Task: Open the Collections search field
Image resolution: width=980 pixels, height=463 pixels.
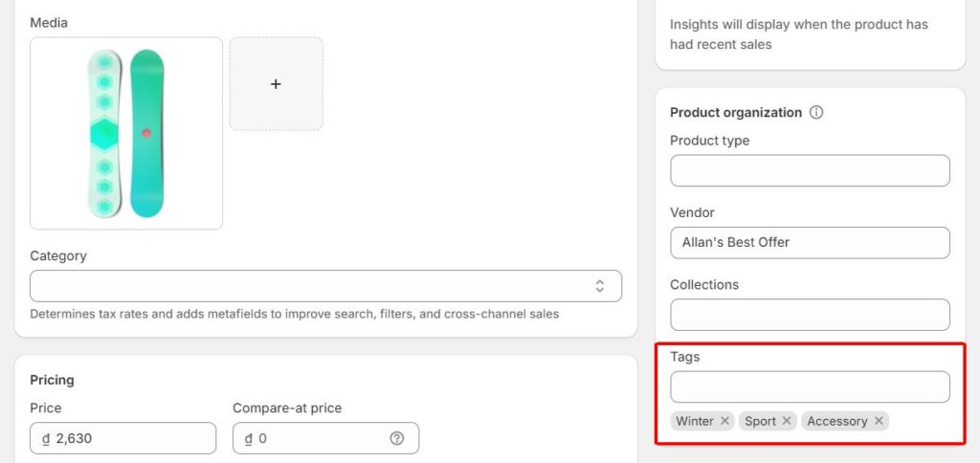Action: point(810,315)
